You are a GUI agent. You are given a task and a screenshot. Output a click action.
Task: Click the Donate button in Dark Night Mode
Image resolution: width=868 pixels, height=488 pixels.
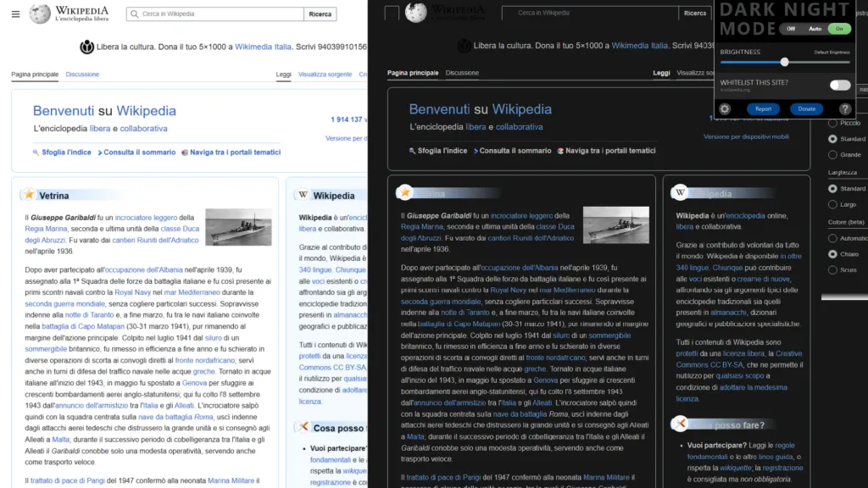pos(806,108)
